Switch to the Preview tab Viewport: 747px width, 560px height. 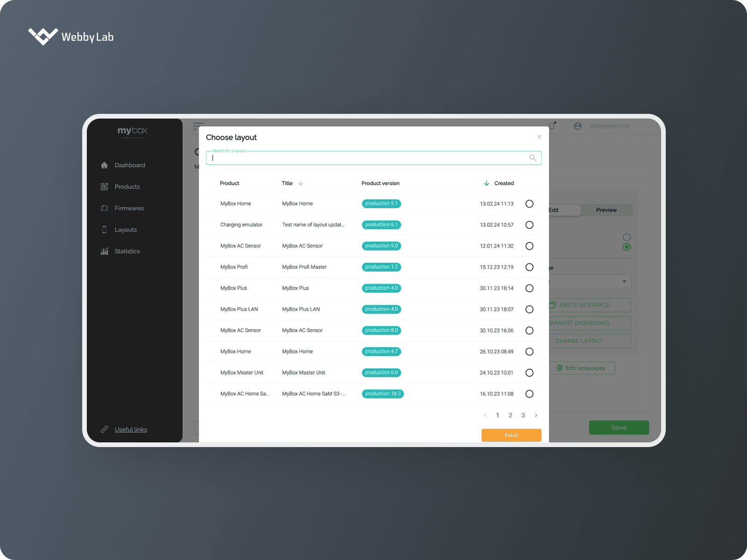(606, 210)
